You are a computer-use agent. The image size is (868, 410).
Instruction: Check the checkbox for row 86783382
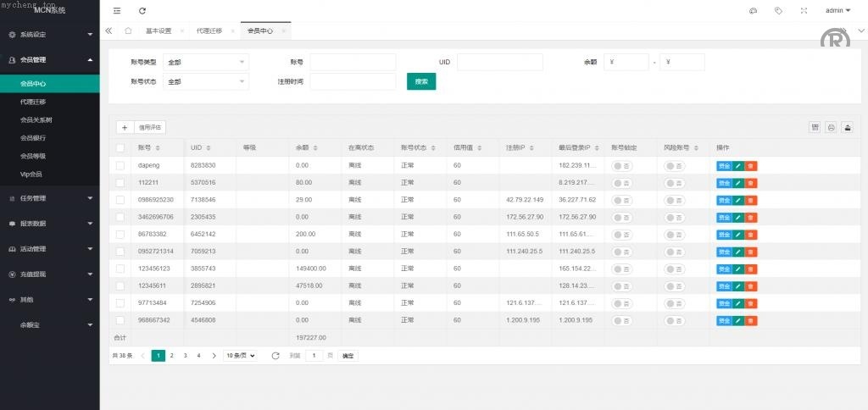click(120, 235)
